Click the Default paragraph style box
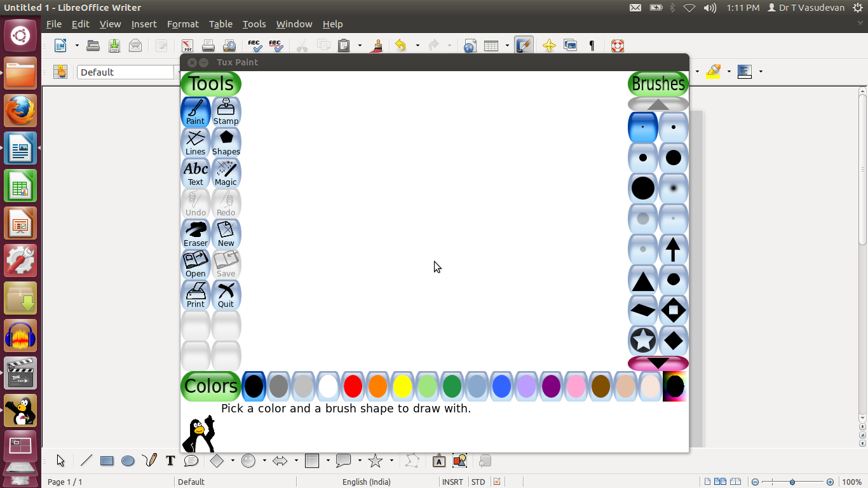This screenshot has width=868, height=488. click(x=126, y=72)
